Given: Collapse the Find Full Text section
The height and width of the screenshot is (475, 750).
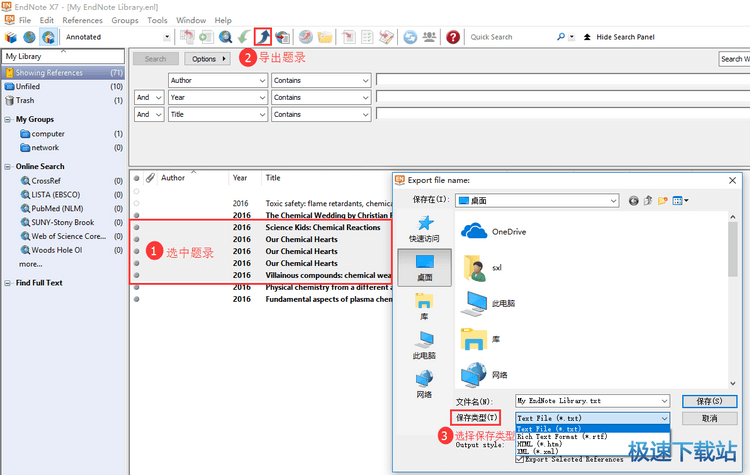Looking at the screenshot, I should point(8,283).
